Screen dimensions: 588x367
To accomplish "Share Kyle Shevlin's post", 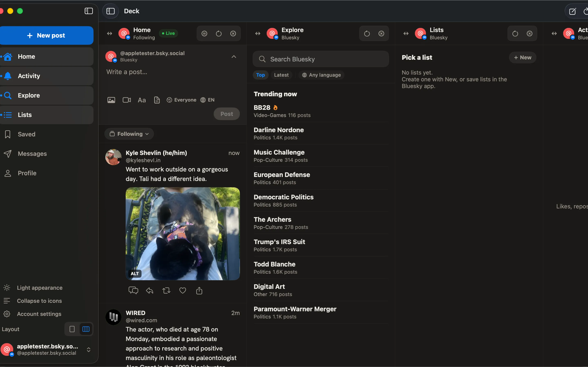I will pyautogui.click(x=199, y=290).
